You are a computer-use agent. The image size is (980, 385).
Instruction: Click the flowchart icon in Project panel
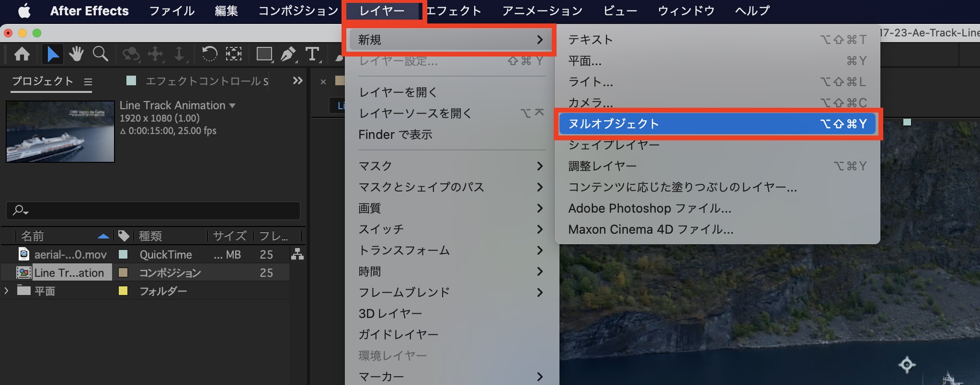pos(297,254)
